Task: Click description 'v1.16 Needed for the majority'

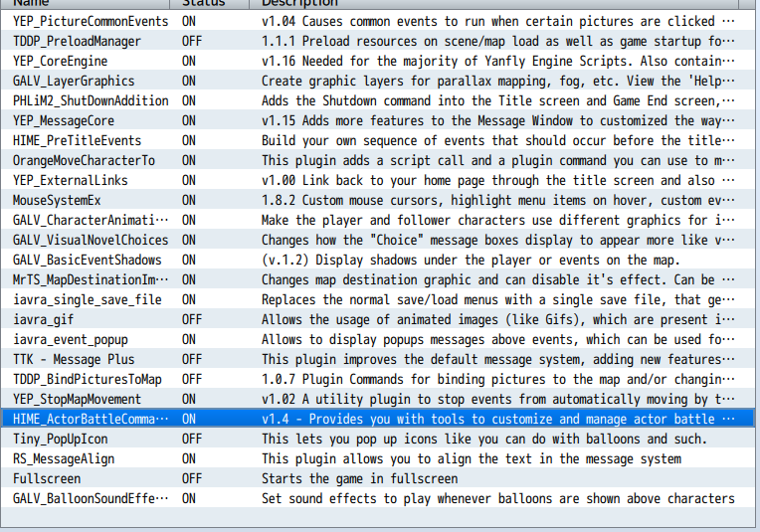Action: click(498, 61)
